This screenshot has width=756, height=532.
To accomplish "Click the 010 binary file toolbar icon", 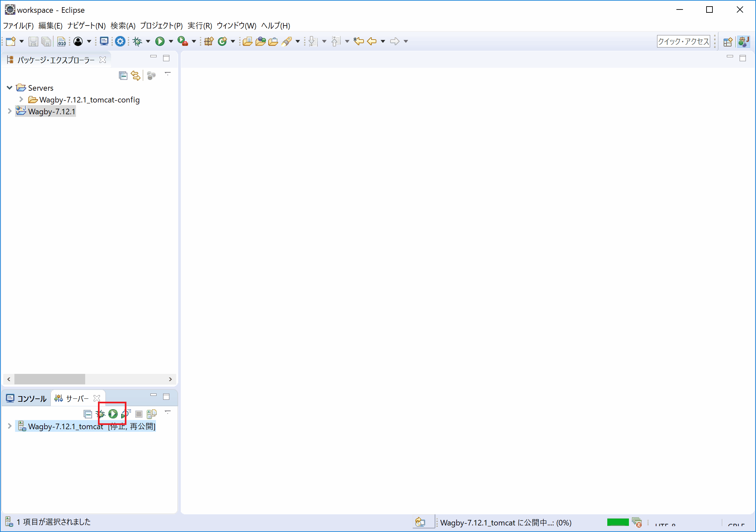I will tap(62, 42).
